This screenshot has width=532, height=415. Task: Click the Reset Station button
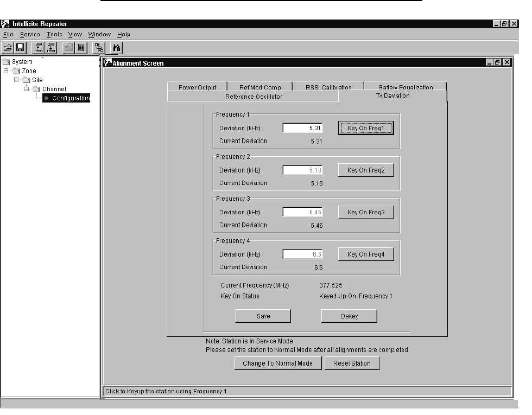pyautogui.click(x=352, y=363)
